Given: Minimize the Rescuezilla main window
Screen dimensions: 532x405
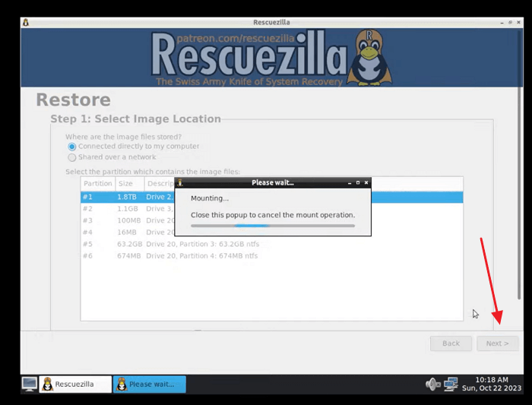Looking at the screenshot, I should pos(502,22).
